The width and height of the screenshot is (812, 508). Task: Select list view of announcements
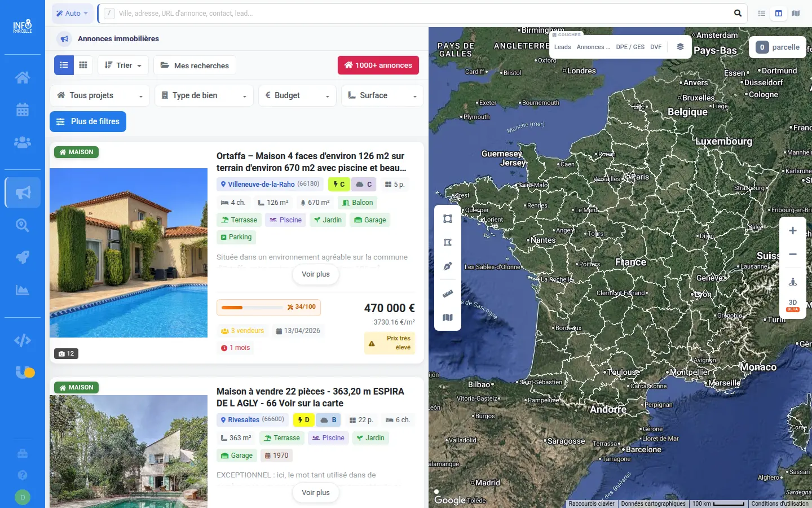pyautogui.click(x=64, y=65)
